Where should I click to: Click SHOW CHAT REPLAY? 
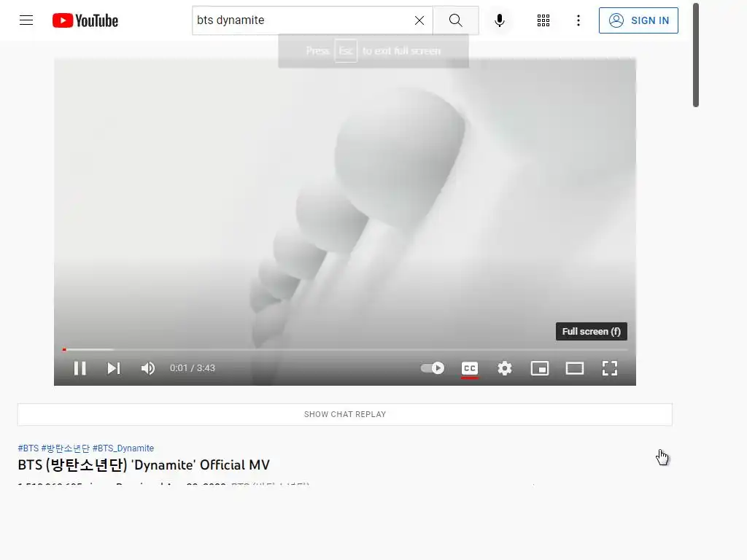click(345, 414)
